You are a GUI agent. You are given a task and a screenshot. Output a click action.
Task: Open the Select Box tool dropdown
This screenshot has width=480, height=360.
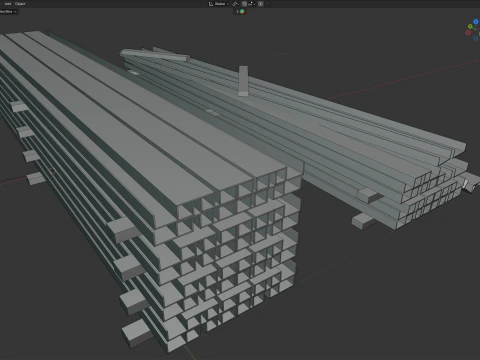(x=8, y=11)
